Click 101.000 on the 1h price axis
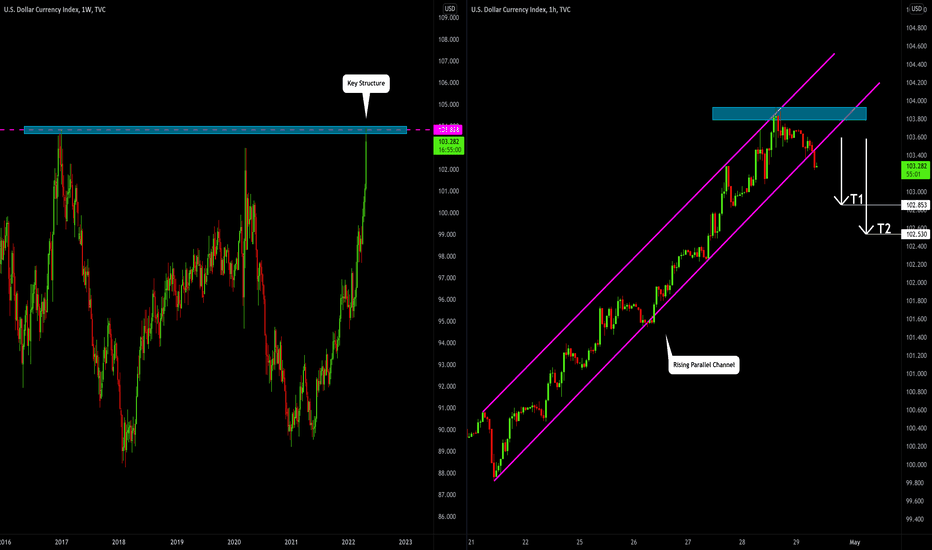932x550 pixels. pyautogui.click(x=916, y=374)
